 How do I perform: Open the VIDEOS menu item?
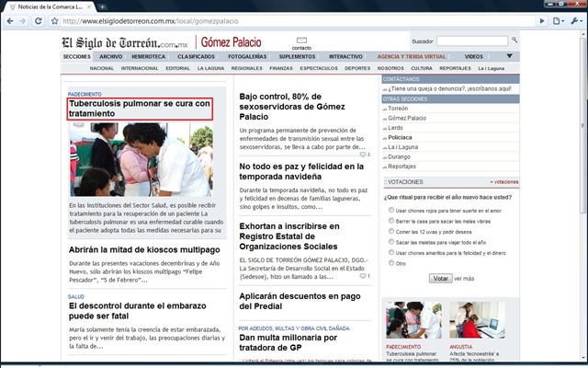(x=474, y=57)
